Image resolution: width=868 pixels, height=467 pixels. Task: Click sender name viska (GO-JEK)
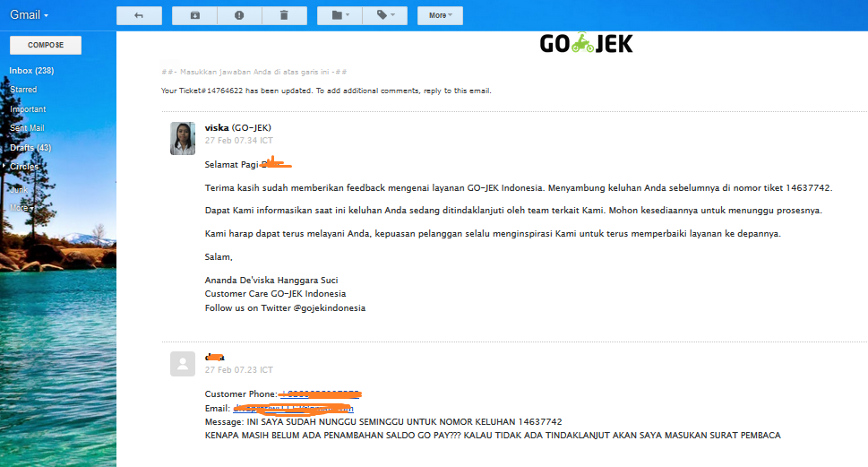238,128
